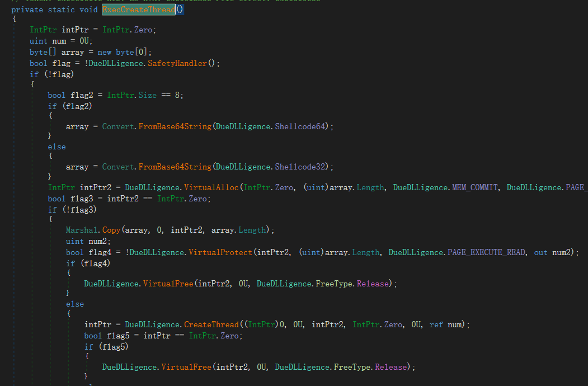The height and width of the screenshot is (386, 588).
Task: Select the PAGE_EXECUTE_READ constant
Action: click(x=486, y=252)
